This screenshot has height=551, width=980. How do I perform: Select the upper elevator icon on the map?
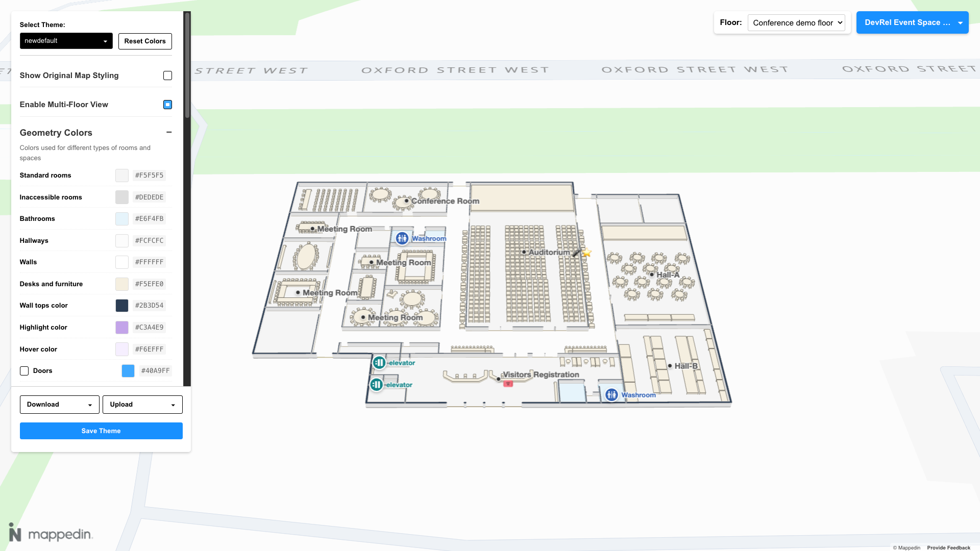(380, 362)
